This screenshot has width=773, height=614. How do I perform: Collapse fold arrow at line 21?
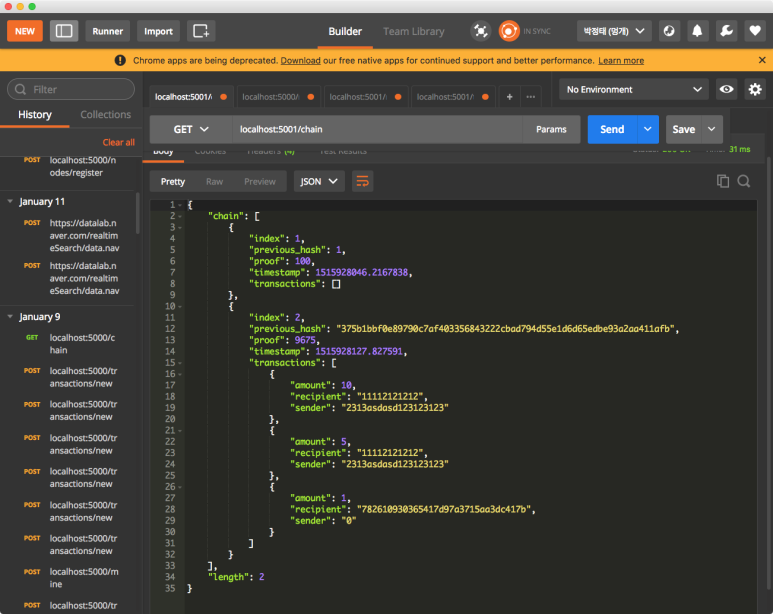(180, 431)
